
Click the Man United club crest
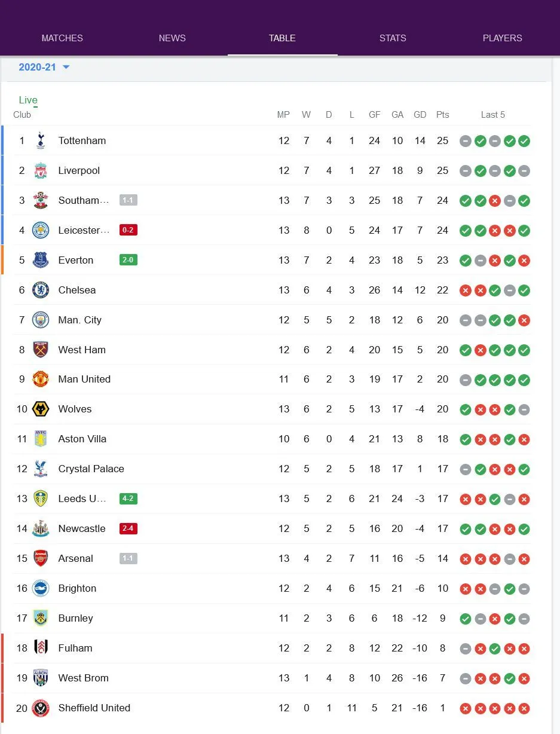click(41, 380)
